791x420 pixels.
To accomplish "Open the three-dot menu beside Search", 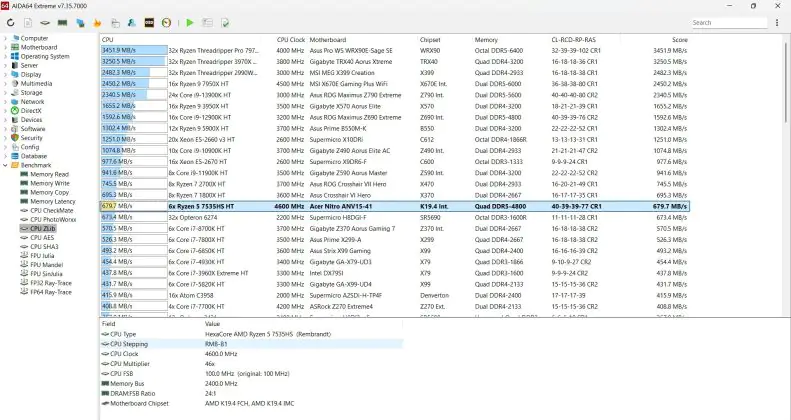I will [777, 23].
